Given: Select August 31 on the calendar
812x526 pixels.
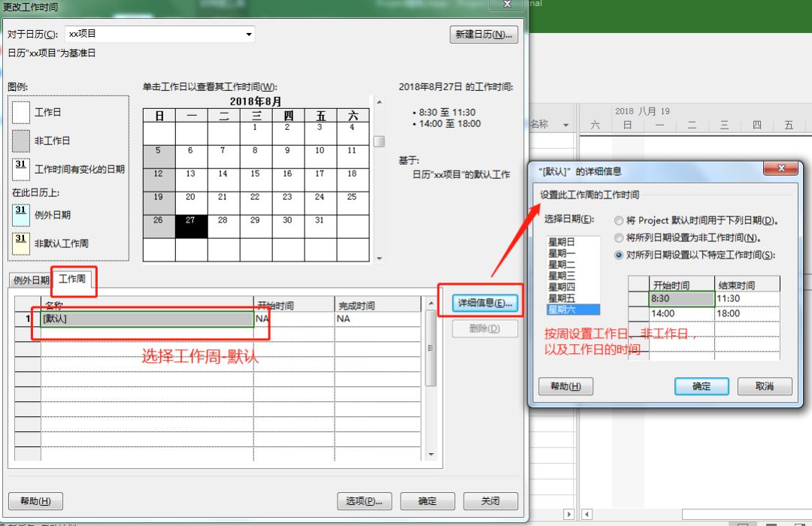Looking at the screenshot, I should (320, 227).
